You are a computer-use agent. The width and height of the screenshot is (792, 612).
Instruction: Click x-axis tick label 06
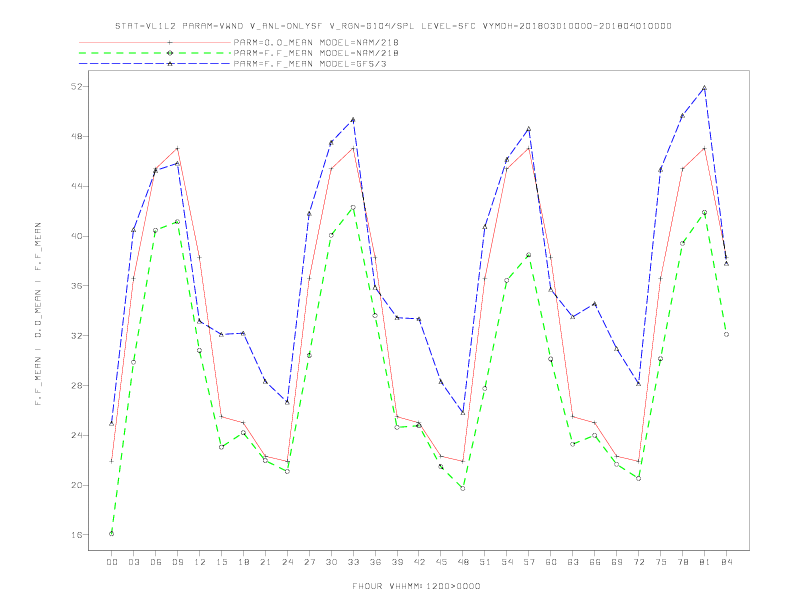tap(156, 562)
